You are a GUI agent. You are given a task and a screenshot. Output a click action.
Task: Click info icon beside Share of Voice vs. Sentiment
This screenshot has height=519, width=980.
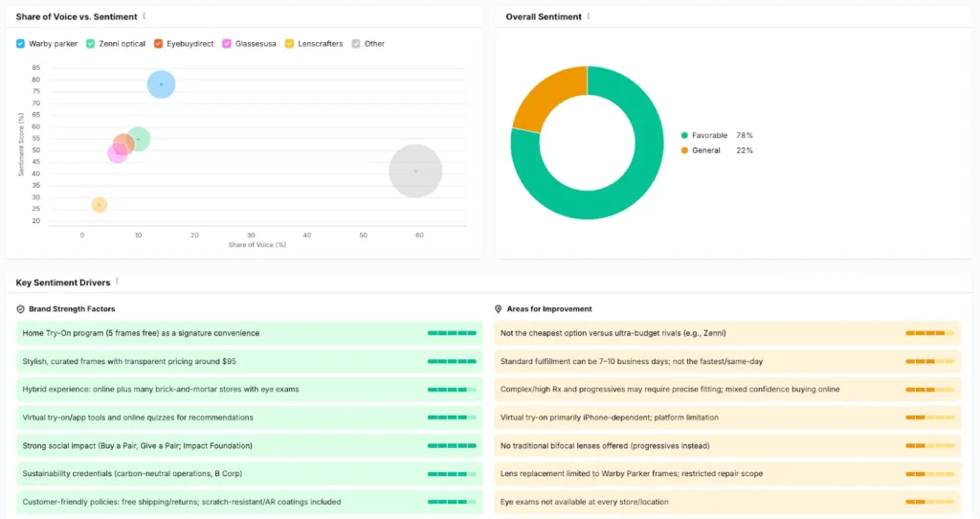tap(145, 16)
